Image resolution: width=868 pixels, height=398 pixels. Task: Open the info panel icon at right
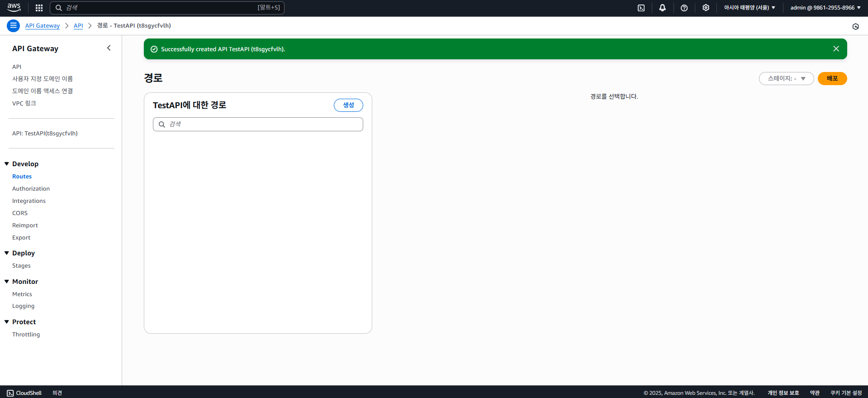(855, 26)
